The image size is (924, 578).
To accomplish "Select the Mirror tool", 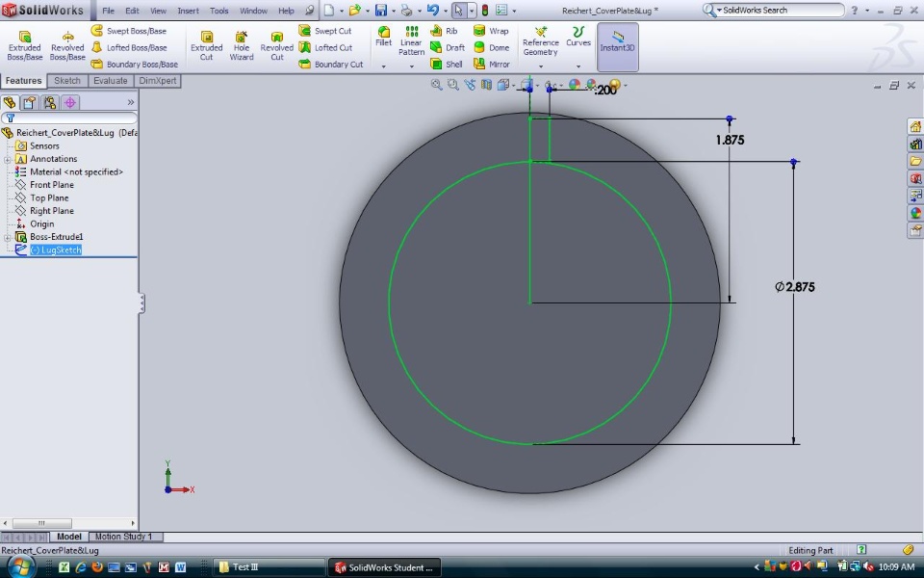I will 492,64.
